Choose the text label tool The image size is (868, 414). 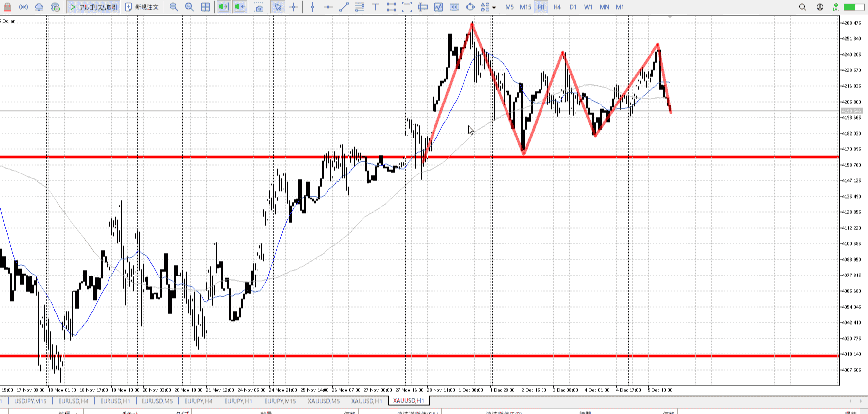pyautogui.click(x=375, y=7)
